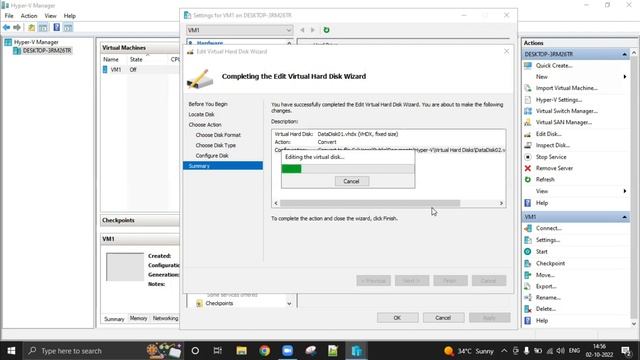Select the VM1 row in Virtual Machines

(x=140, y=70)
